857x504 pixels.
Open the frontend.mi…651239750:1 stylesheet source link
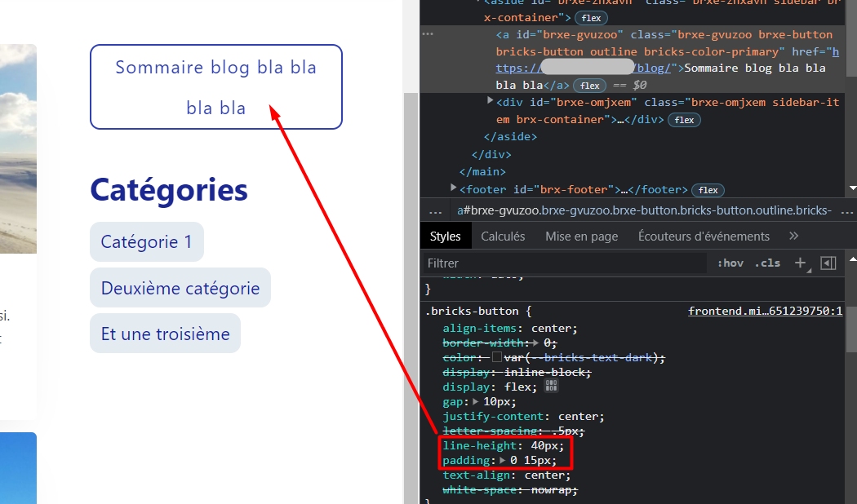coord(766,312)
